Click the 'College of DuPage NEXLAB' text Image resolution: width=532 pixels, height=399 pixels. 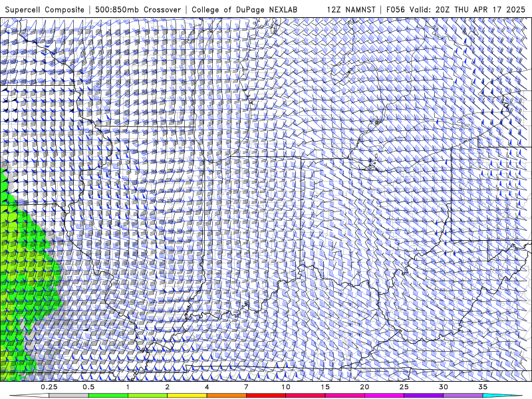tap(244, 9)
